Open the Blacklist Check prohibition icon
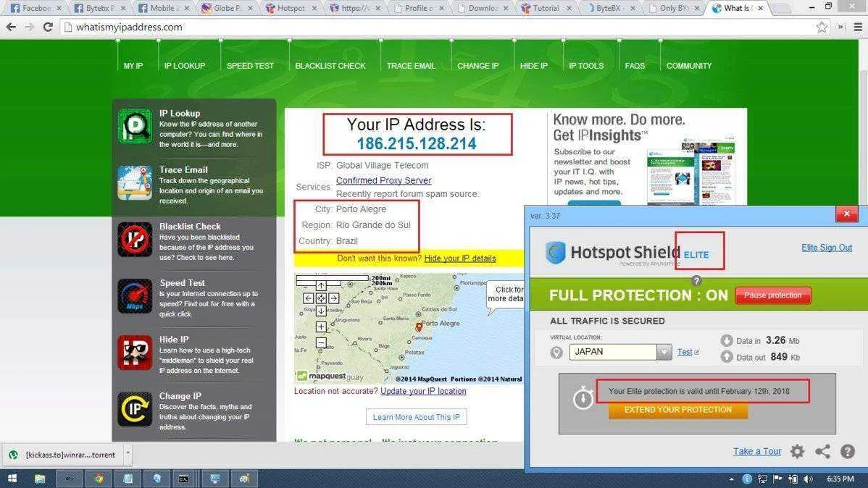The height and width of the screenshot is (488, 868). point(135,240)
